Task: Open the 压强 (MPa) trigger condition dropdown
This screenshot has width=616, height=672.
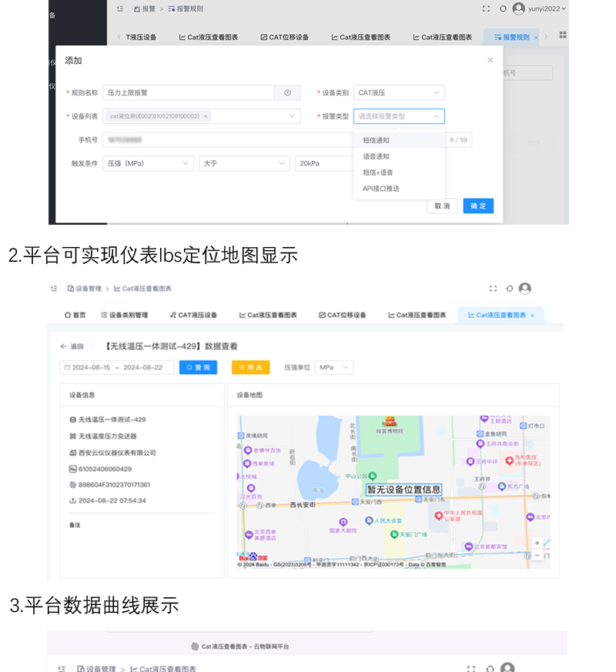Action: (x=149, y=163)
